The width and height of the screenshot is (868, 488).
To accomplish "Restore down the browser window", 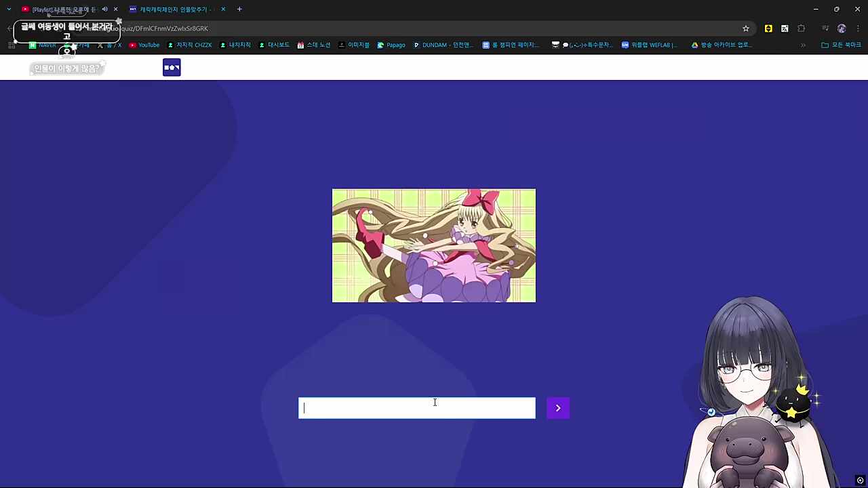I will (x=837, y=9).
